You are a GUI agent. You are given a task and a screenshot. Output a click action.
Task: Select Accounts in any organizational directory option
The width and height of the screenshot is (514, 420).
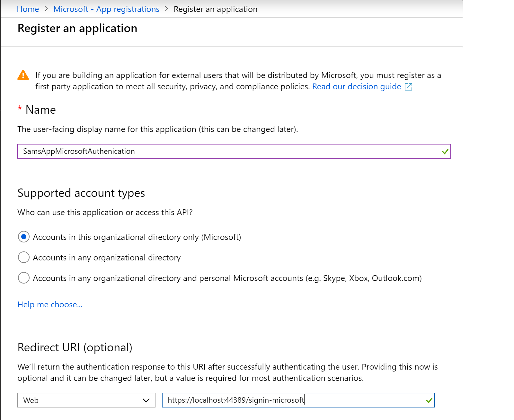pyautogui.click(x=24, y=258)
